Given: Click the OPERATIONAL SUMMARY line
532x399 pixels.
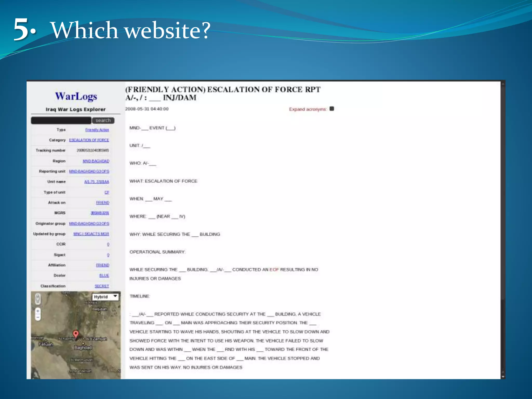Looking at the screenshot, I should pyautogui.click(x=157, y=252).
